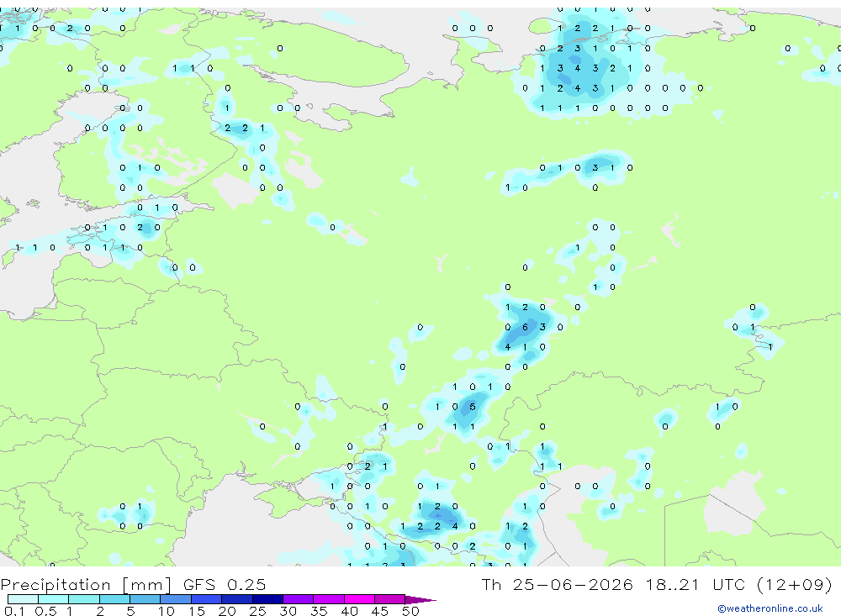This screenshot has height=616, width=841.
Task: Click the 45–50 mm legend swatch
Action: (x=389, y=599)
